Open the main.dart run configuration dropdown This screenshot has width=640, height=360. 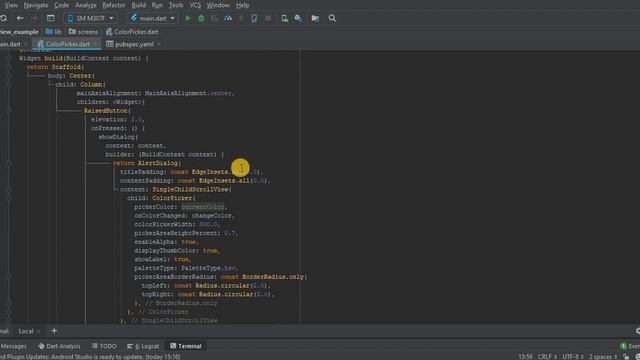tap(153, 18)
